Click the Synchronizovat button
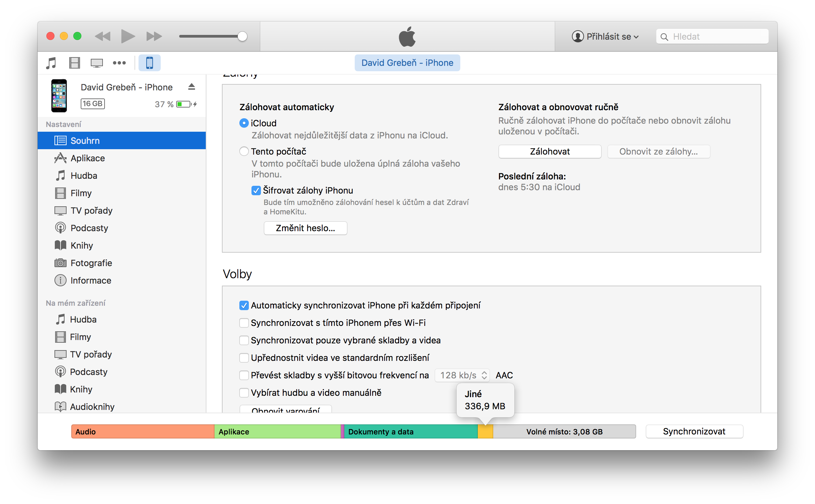The width and height of the screenshot is (815, 504). pyautogui.click(x=694, y=431)
